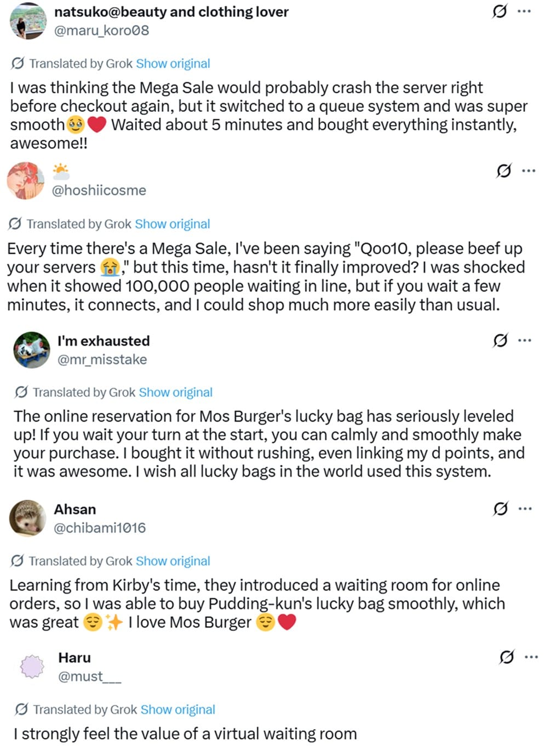The height and width of the screenshot is (756, 545).
Task: Visit the @mr_misstake profile handle
Action: tap(102, 360)
